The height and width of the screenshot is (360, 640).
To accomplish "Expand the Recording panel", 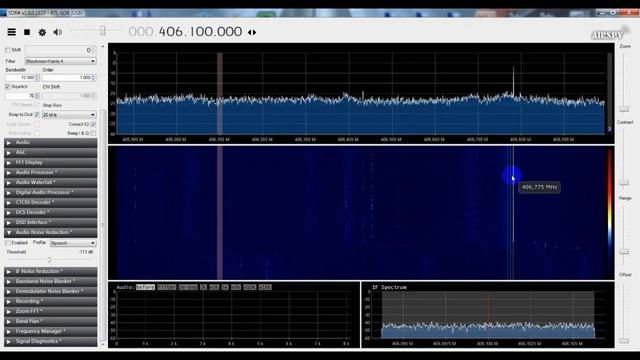I will coord(51,301).
